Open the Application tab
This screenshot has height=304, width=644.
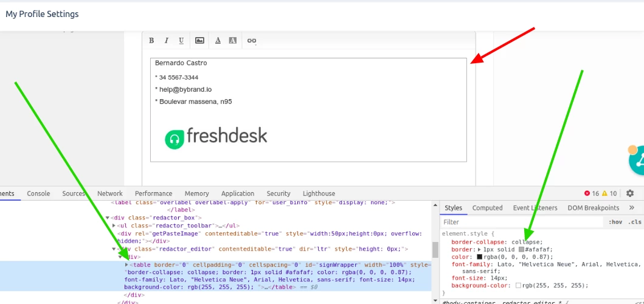[238, 193]
